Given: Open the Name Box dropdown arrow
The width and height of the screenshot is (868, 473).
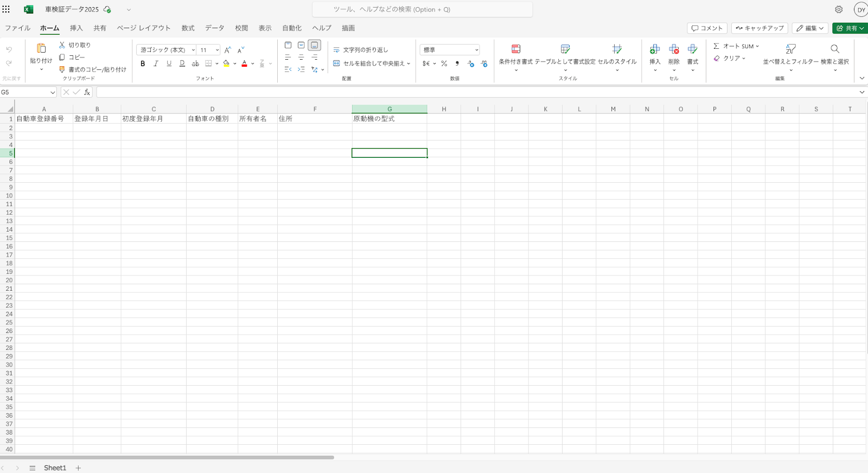Looking at the screenshot, I should click(x=53, y=92).
